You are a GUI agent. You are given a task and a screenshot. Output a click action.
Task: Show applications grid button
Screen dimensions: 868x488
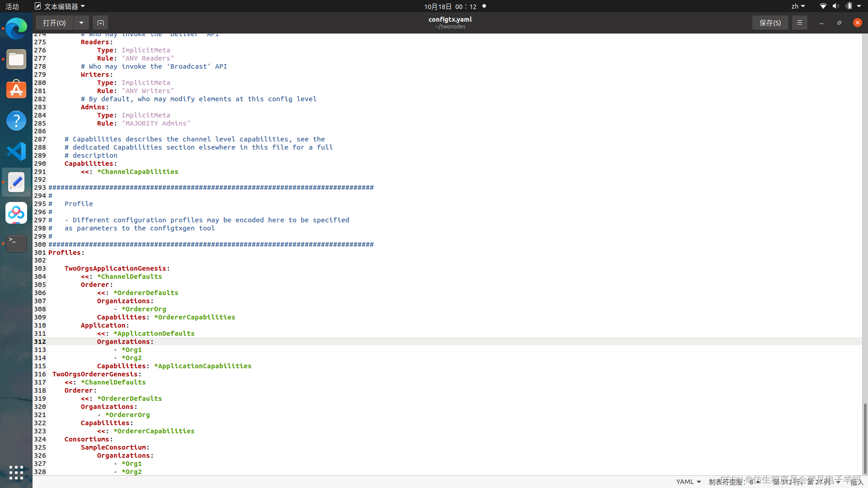pos(16,472)
